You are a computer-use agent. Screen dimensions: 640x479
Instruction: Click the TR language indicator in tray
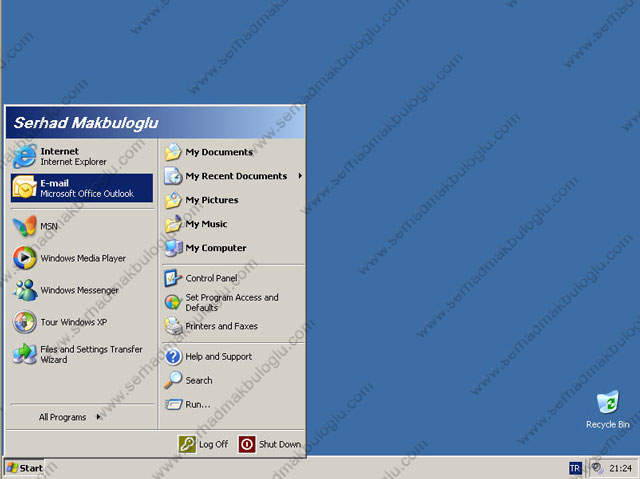575,468
